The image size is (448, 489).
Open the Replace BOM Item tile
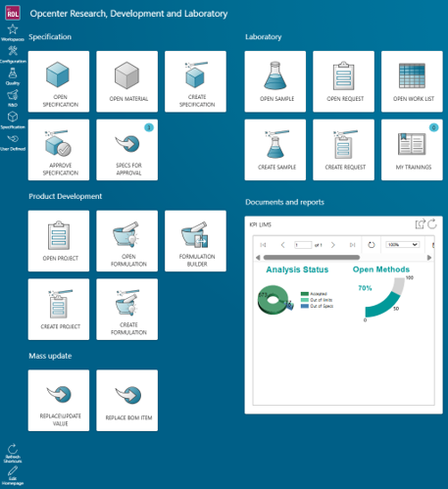[x=127, y=400]
